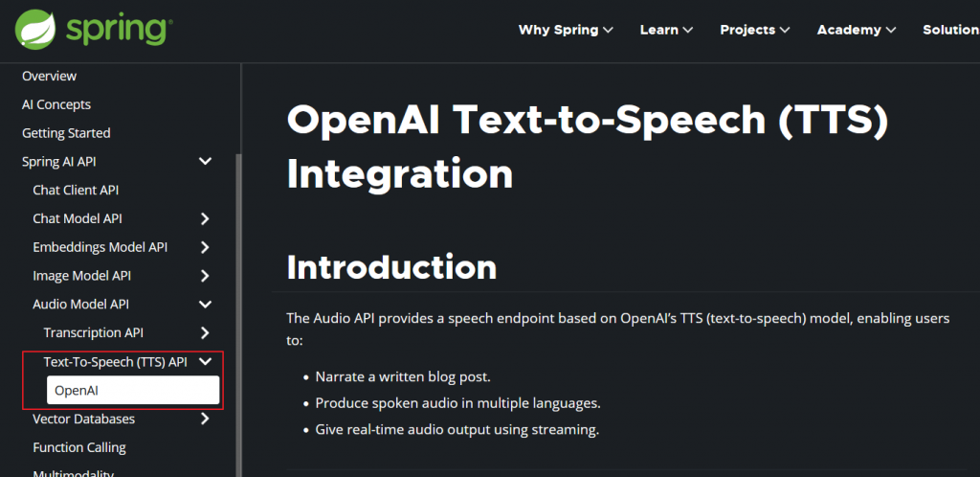Open the partially visible Solutions menu
980x477 pixels.
pos(950,30)
